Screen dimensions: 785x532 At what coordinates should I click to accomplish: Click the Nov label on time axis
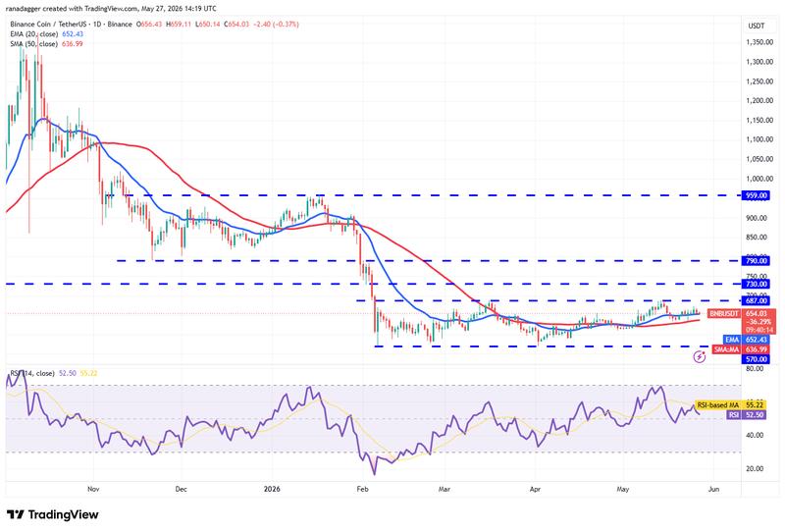[x=93, y=489]
